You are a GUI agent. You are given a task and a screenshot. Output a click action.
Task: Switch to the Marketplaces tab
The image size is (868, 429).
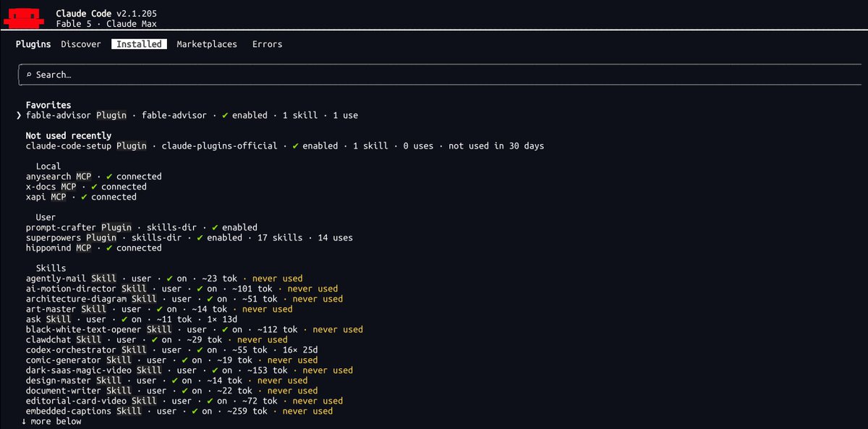(207, 44)
